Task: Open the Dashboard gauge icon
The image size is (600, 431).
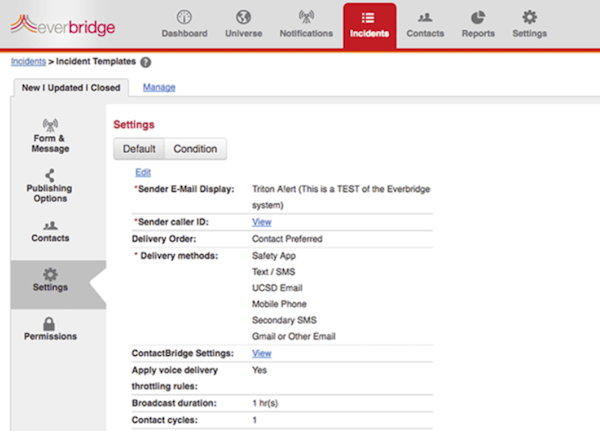Action: coord(184,18)
